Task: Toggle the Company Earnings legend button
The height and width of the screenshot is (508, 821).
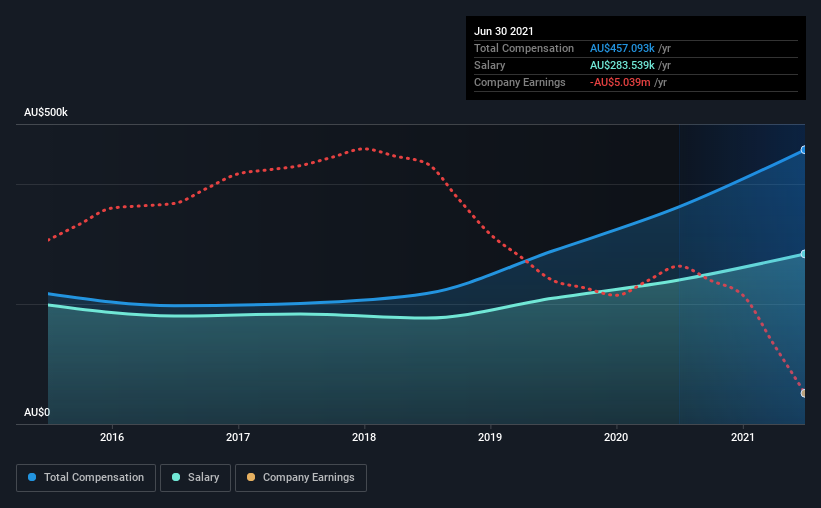Action: (301, 478)
